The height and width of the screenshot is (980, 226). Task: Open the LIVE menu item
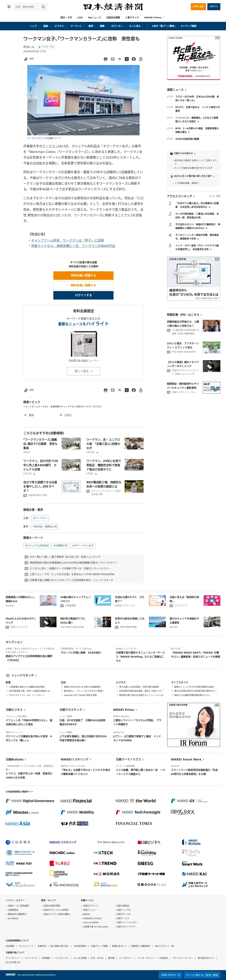[80, 17]
